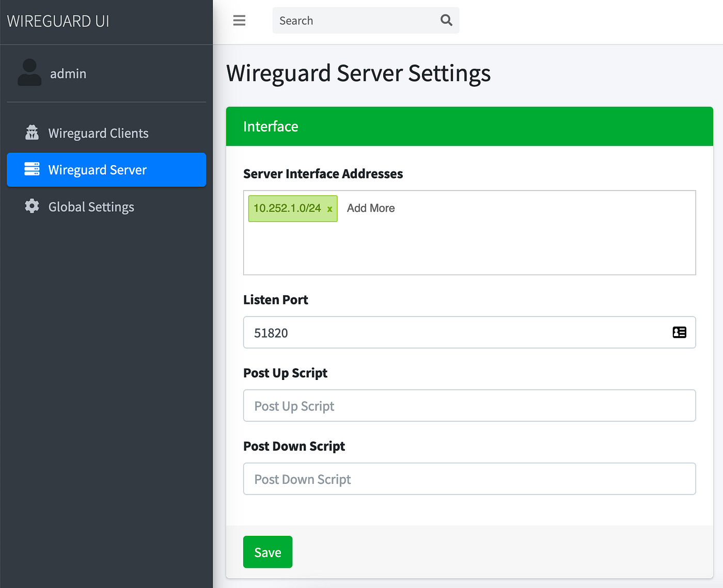Open the hamburger navigation menu

[x=239, y=20]
